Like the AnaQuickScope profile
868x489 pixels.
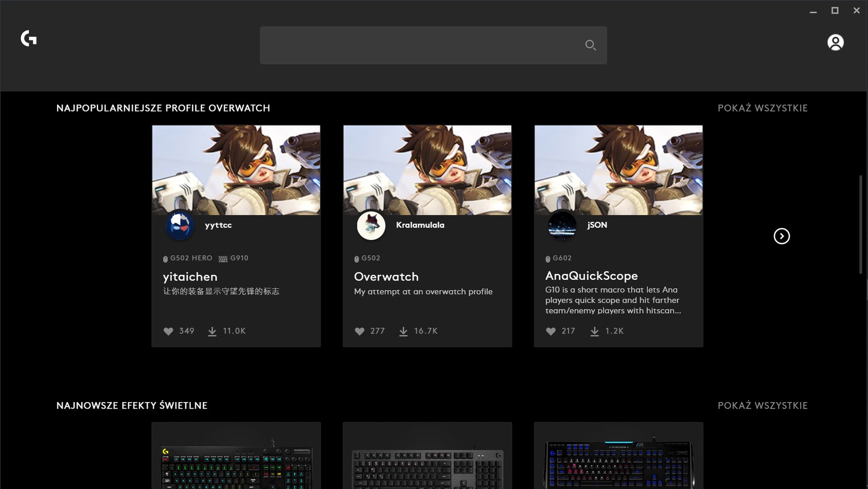click(x=551, y=331)
